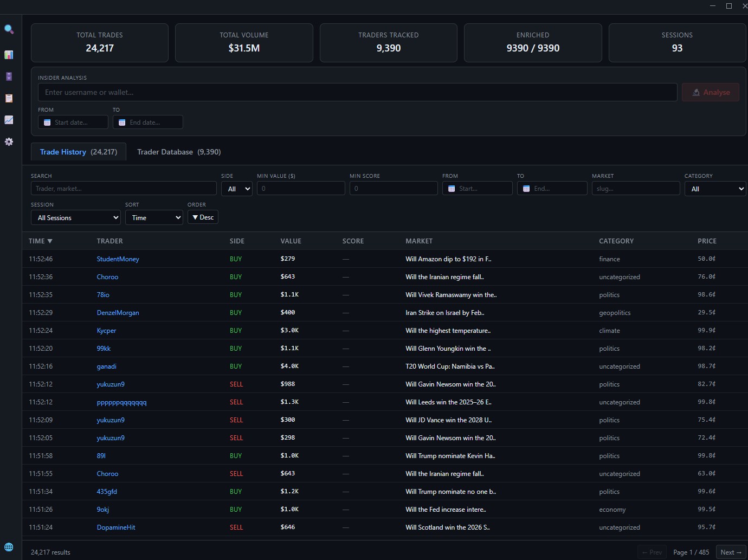The width and height of the screenshot is (748, 560).
Task: Select the bar chart analytics icon in sidebar
Action: click(x=9, y=55)
